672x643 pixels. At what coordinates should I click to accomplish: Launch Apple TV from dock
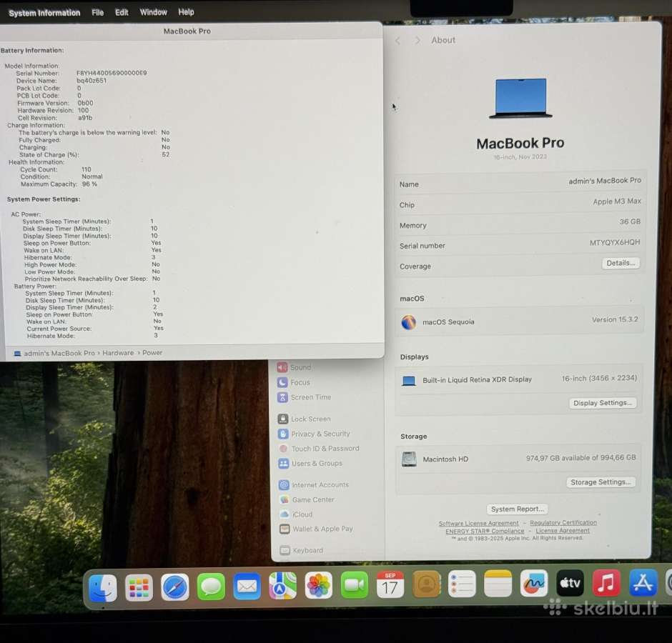coord(570,582)
